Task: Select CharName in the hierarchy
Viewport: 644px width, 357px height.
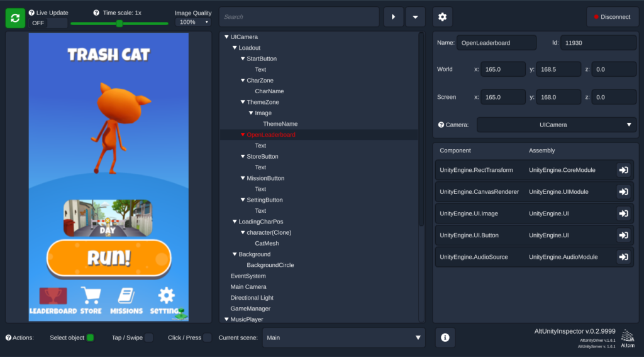Action: tap(269, 91)
